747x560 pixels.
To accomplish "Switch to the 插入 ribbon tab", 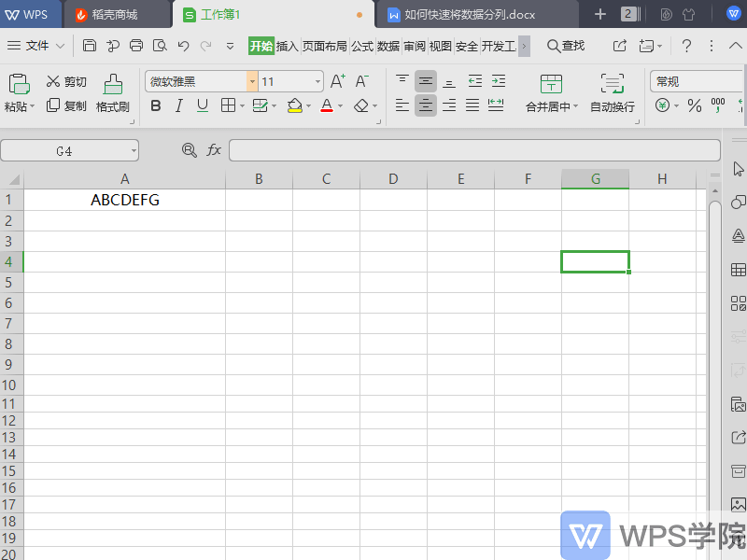I will (x=286, y=45).
